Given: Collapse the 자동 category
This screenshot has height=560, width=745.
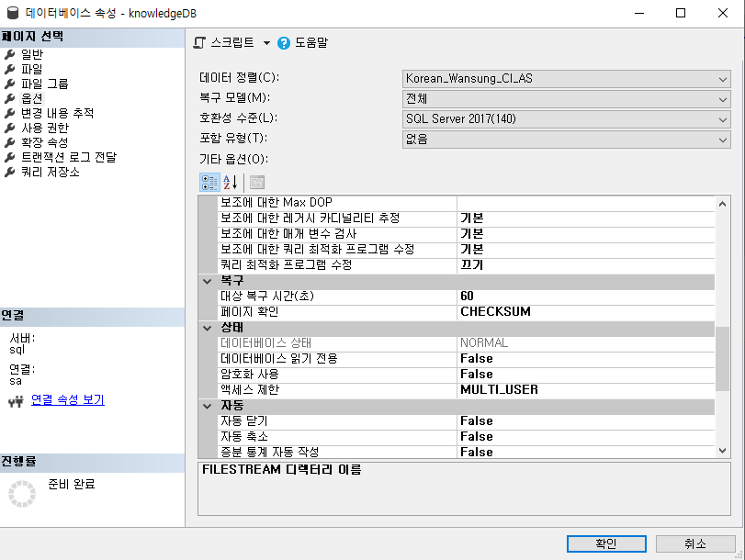Looking at the screenshot, I should coord(208,406).
